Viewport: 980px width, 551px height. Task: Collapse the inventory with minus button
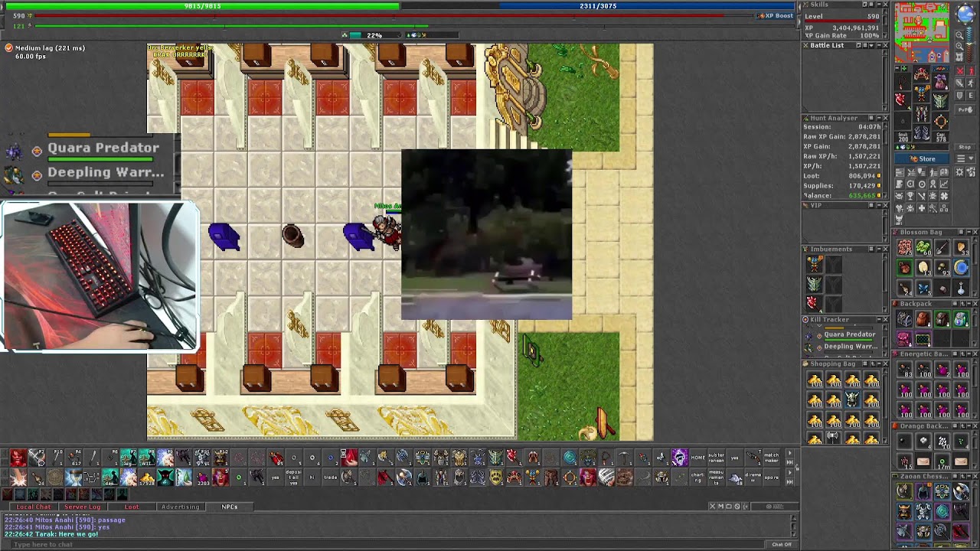click(x=897, y=68)
